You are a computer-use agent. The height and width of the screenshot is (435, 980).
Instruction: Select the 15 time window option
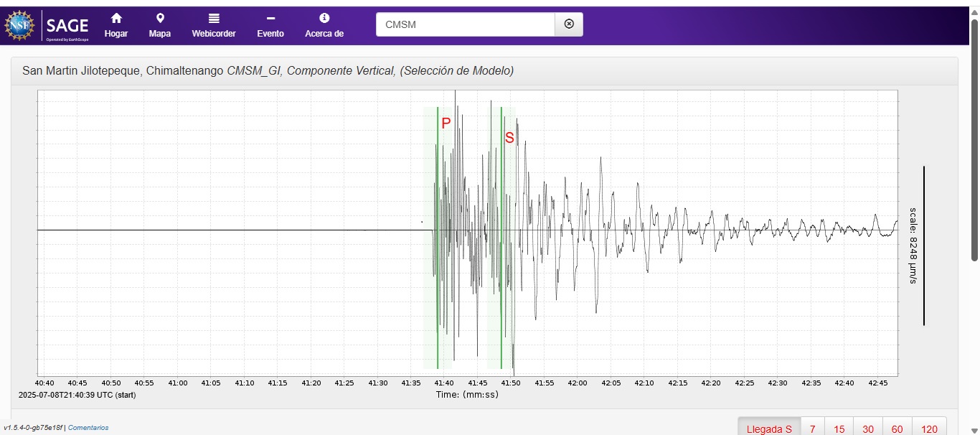click(839, 429)
